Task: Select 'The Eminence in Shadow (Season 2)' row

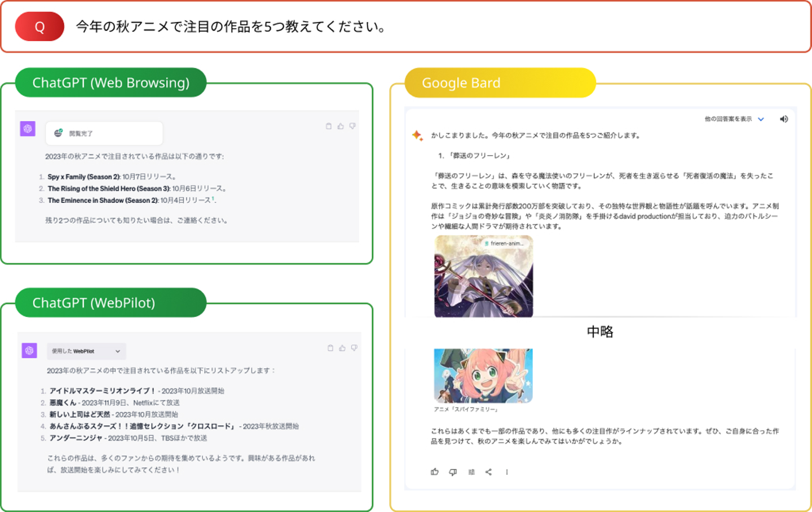Action: pos(127,200)
